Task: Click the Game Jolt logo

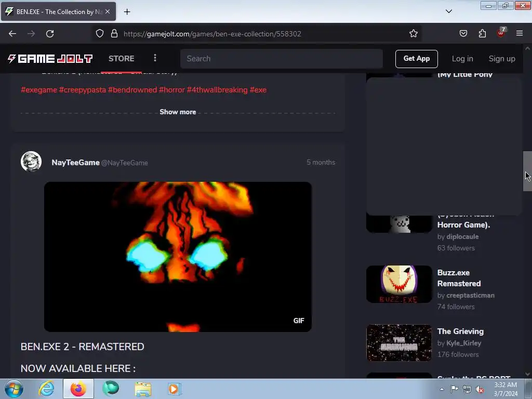Action: (50, 59)
